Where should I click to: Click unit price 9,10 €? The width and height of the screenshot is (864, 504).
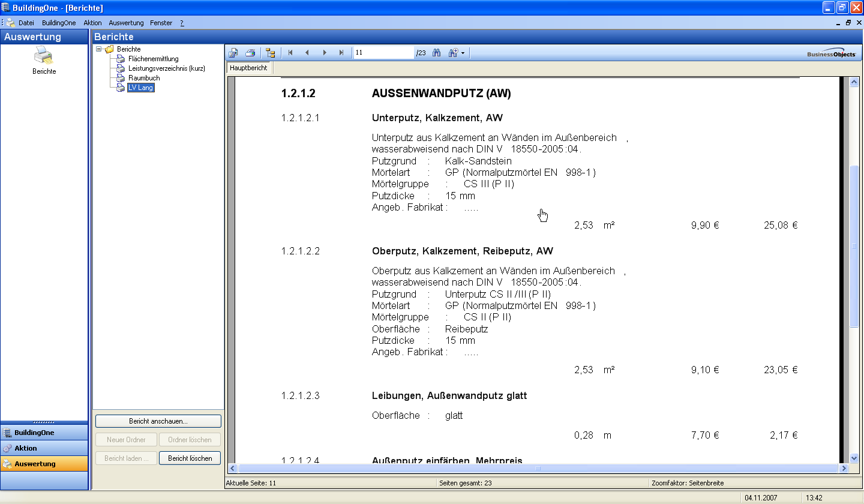[x=705, y=370]
